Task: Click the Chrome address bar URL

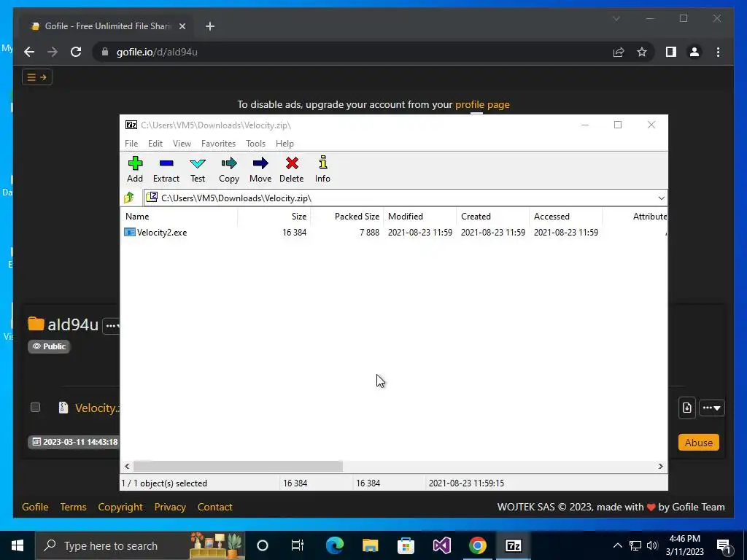Action: 157,52
